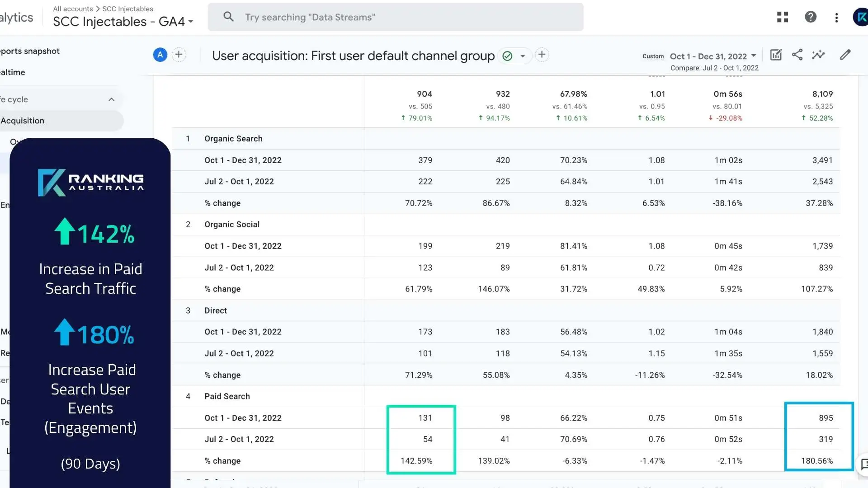Image resolution: width=868 pixels, height=488 pixels.
Task: Click the search magnifier icon
Action: pyautogui.click(x=228, y=17)
